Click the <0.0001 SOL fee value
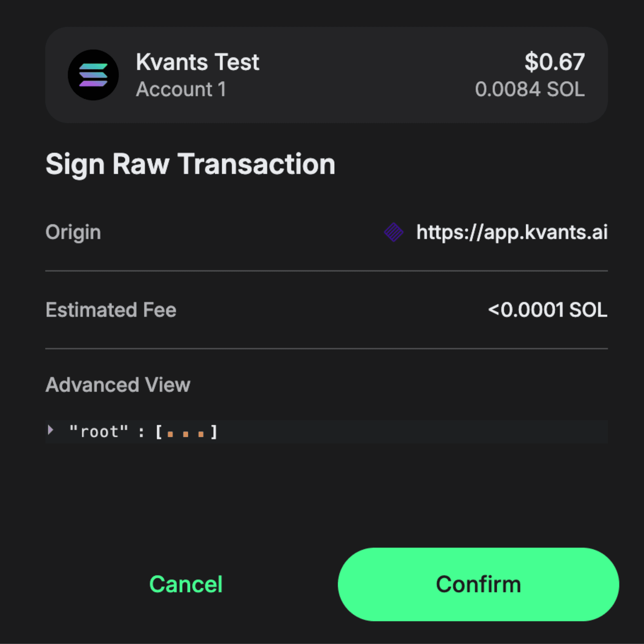644x644 pixels. click(x=547, y=310)
